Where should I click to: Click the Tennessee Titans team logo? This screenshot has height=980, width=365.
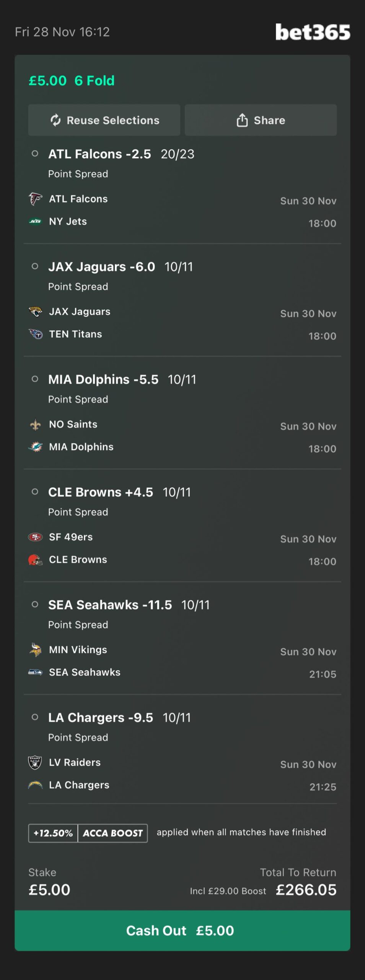36,334
